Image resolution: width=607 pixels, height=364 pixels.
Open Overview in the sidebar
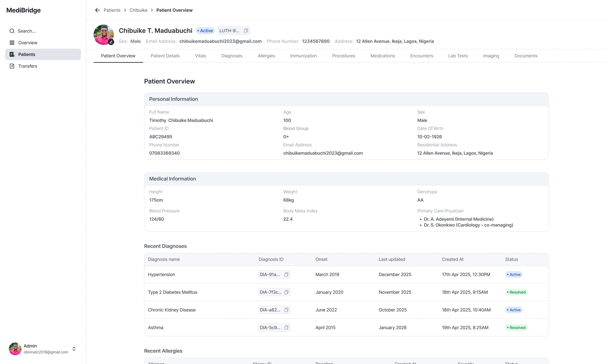coord(43,43)
